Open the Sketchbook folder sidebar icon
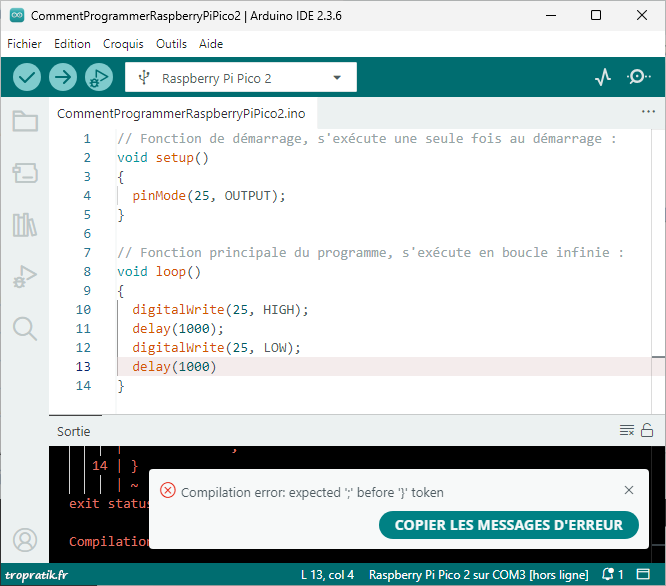Screen dimensions: 666x586 coord(25,121)
